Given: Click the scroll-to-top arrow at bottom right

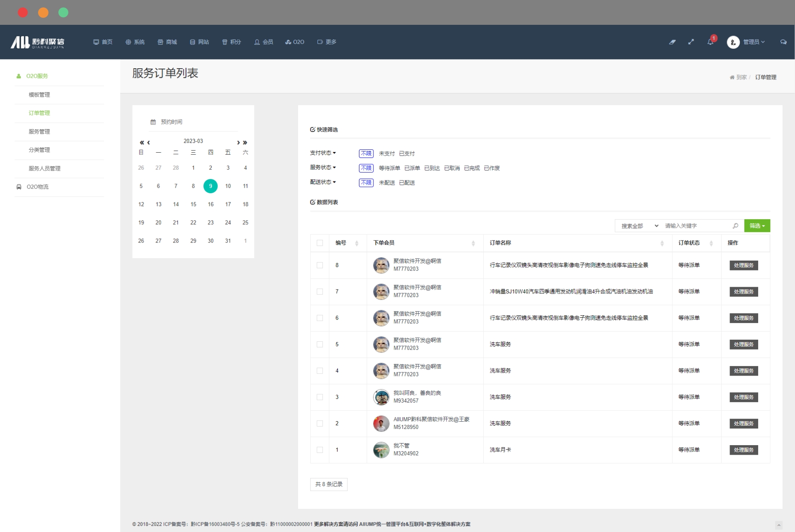Looking at the screenshot, I should 778,525.
